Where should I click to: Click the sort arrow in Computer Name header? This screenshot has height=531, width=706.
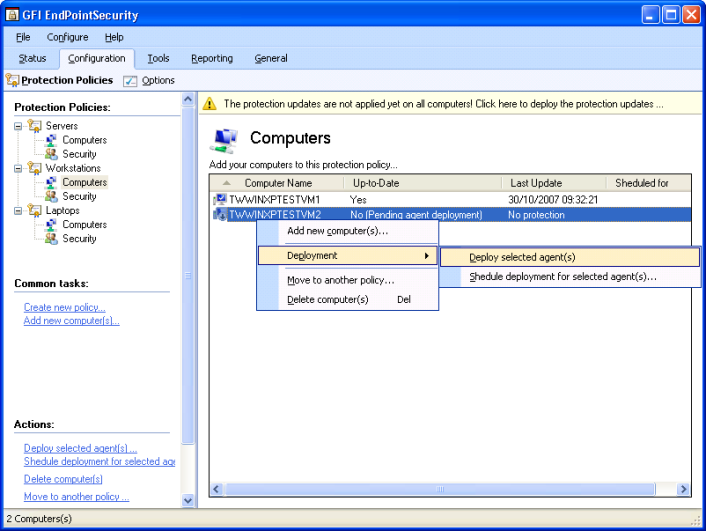(226, 183)
